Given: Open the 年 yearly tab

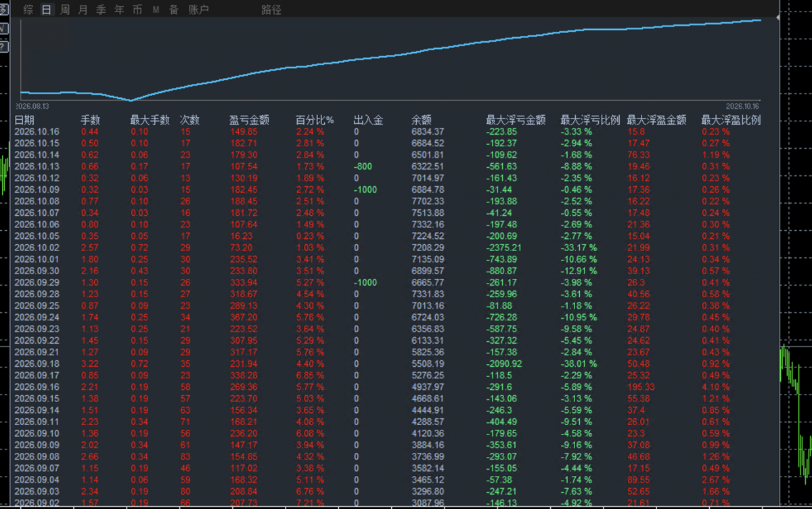Looking at the screenshot, I should (120, 10).
